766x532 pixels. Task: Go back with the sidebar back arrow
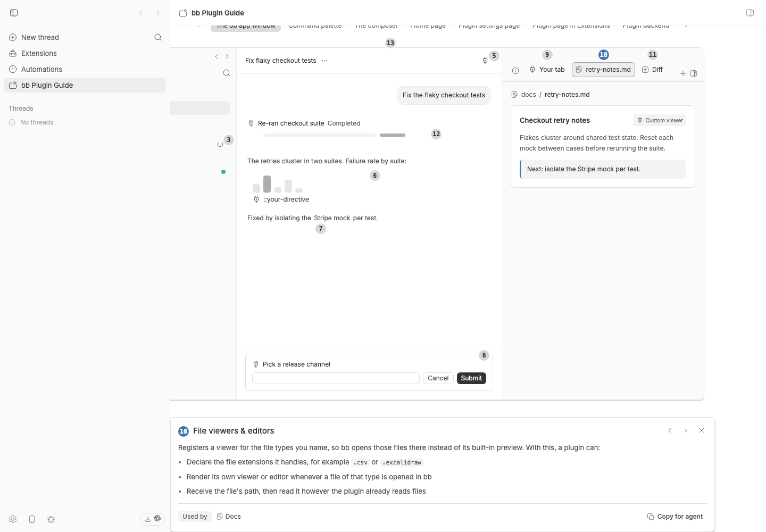tap(141, 13)
